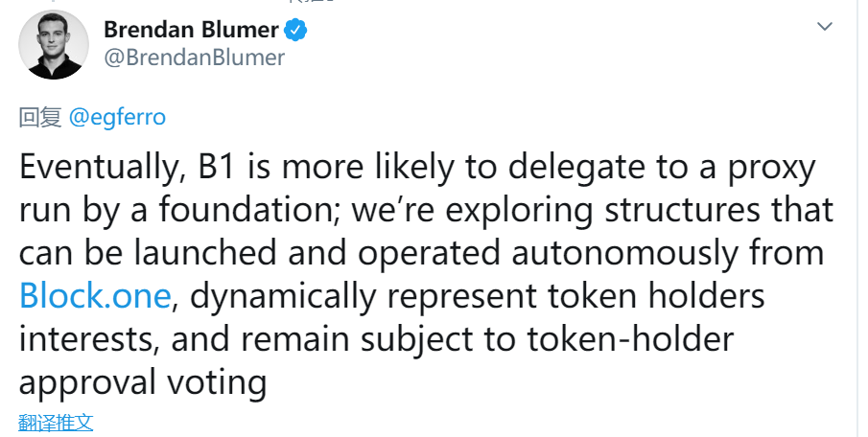Screen dimensions: 868x437
Task: Click tweet line starting "interests, and remain"
Action: tap(376, 339)
